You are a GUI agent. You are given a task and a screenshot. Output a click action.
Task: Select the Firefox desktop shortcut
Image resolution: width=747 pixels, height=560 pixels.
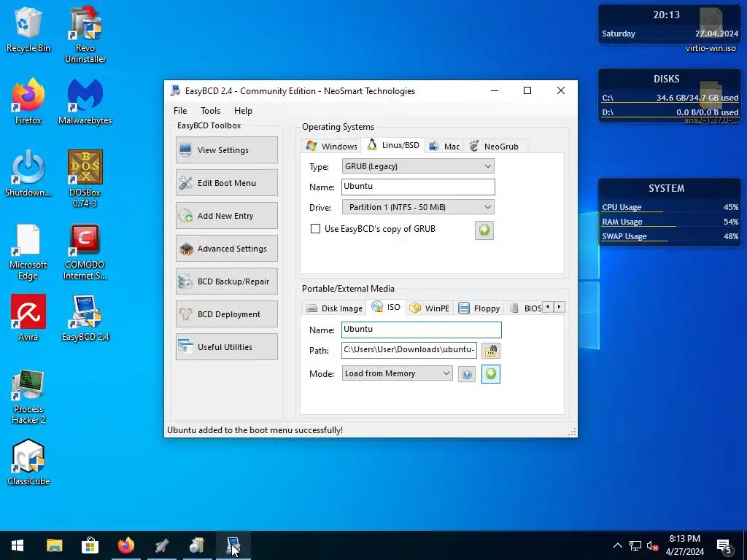tap(28, 101)
